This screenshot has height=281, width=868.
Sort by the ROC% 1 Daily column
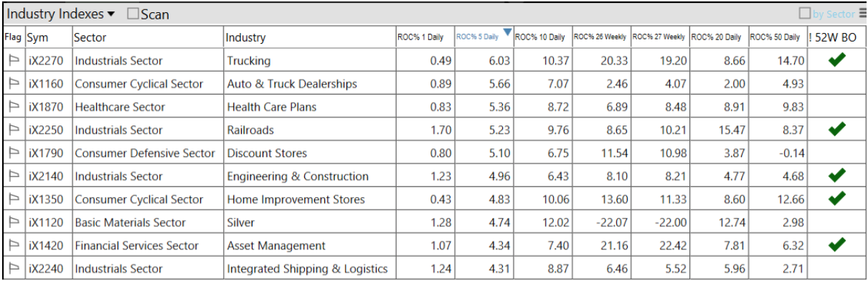tap(420, 37)
